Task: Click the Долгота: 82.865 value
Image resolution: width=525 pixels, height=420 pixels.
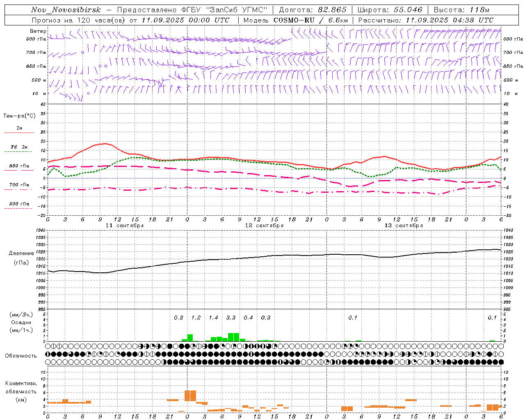Action: (313, 10)
